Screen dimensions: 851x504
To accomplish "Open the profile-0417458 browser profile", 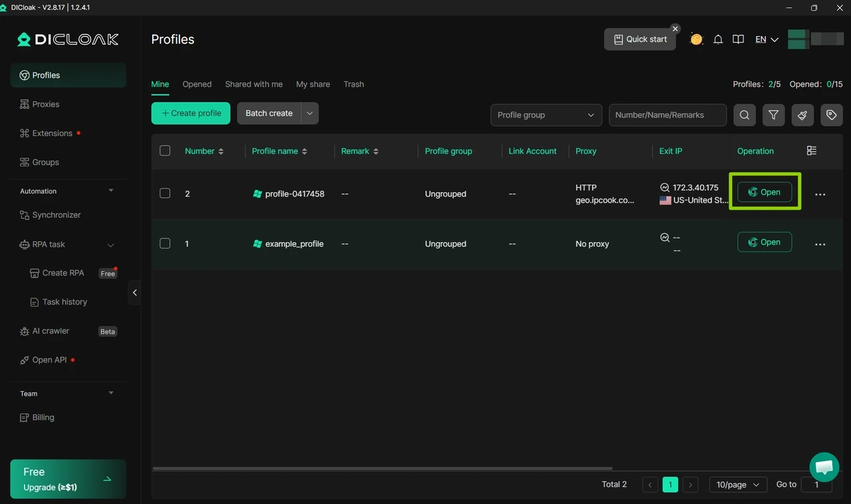I will [765, 192].
